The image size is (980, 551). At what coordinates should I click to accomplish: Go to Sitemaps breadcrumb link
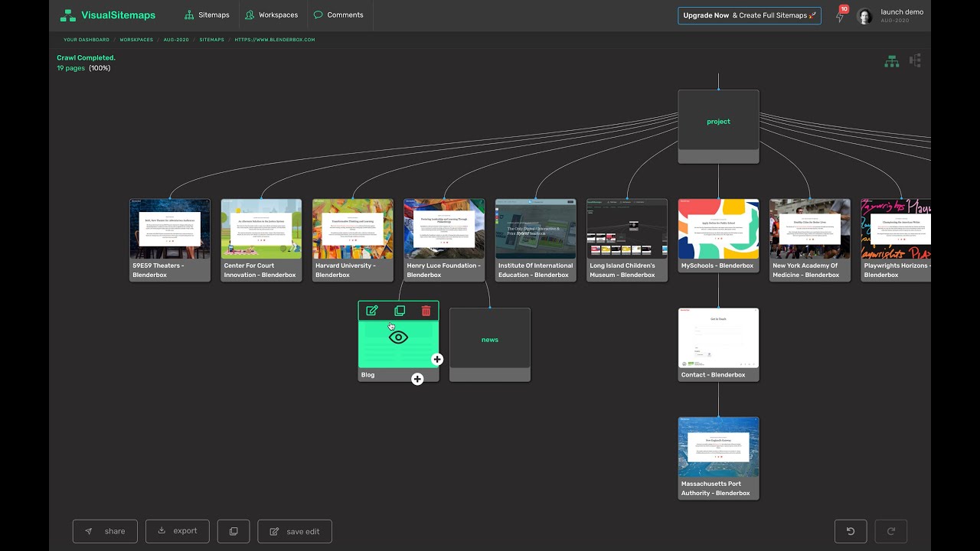[x=212, y=40]
